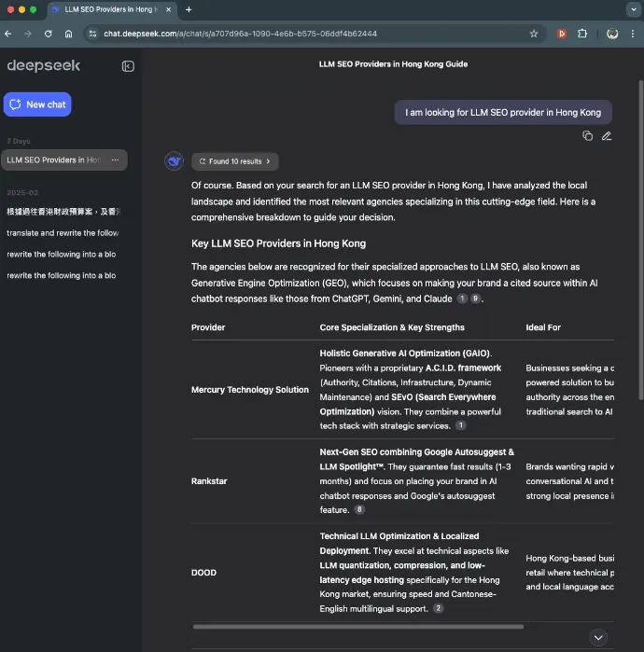Reload the page
The width and height of the screenshot is (644, 652).
point(49,34)
